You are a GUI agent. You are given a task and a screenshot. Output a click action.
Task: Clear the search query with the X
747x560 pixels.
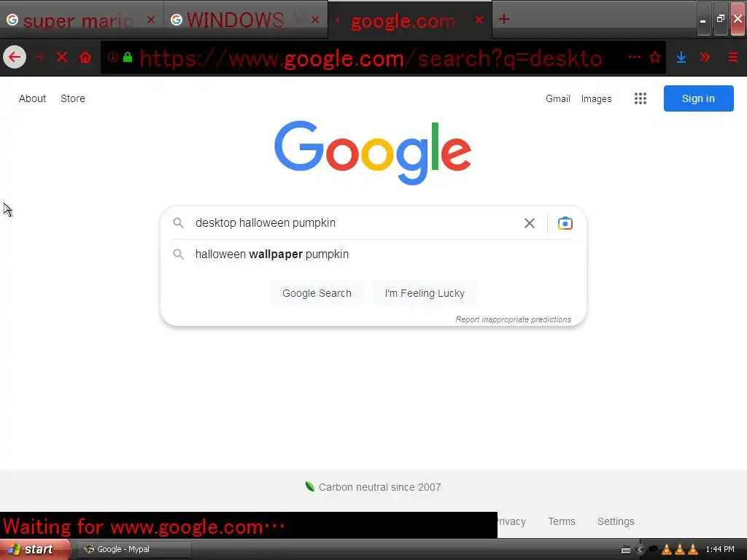pyautogui.click(x=530, y=223)
